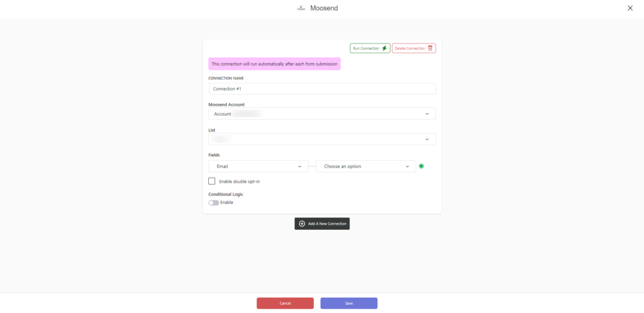
Task: Toggle Conditional Logic Enable switch
Action: [214, 203]
